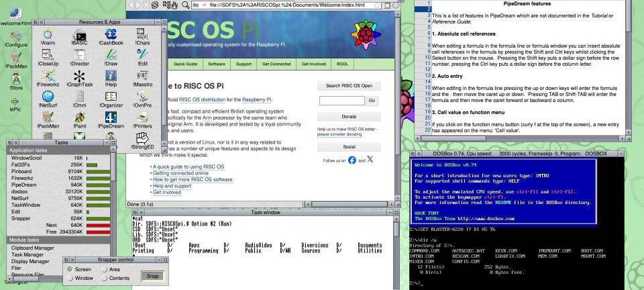This screenshot has width=644, height=290.
Task: Click the Snap button
Action: click(x=152, y=276)
